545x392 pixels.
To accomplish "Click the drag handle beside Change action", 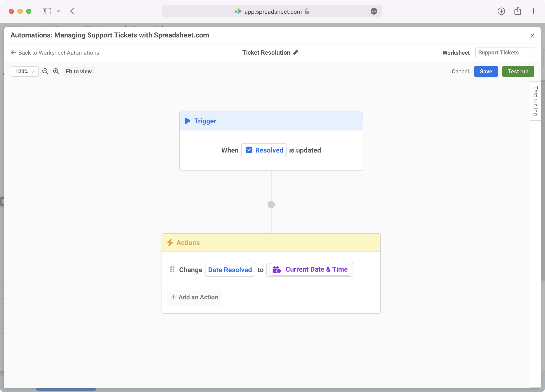I will [x=172, y=270].
